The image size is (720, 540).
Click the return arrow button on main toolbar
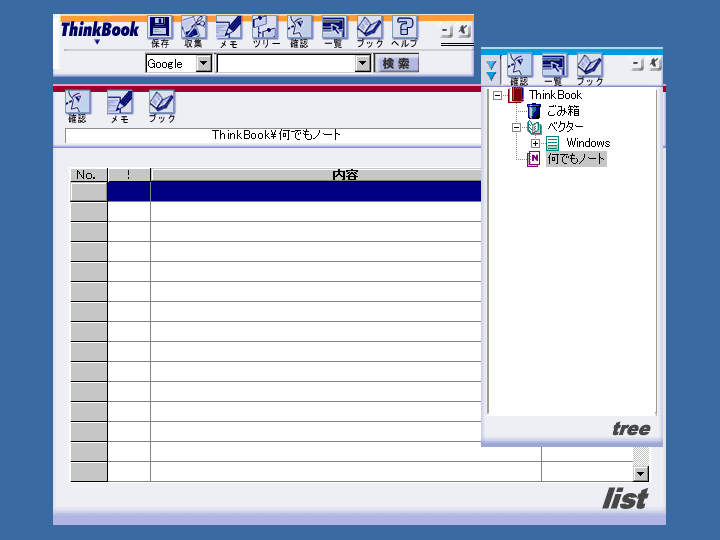tap(464, 31)
